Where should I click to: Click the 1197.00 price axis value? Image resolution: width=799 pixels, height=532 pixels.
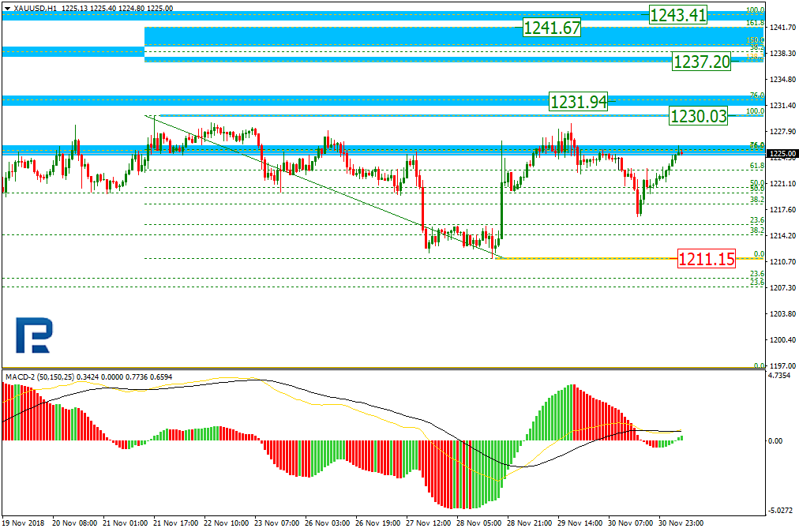tap(783, 365)
